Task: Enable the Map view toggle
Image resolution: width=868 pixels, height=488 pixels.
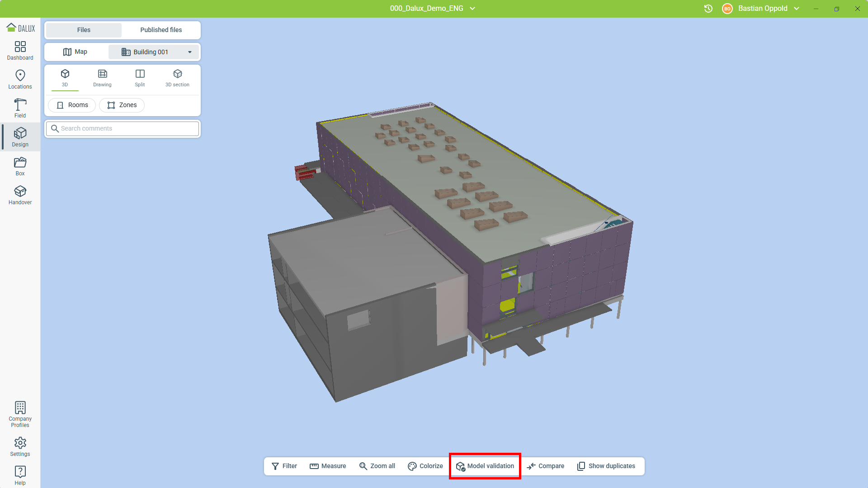Action: 76,52
